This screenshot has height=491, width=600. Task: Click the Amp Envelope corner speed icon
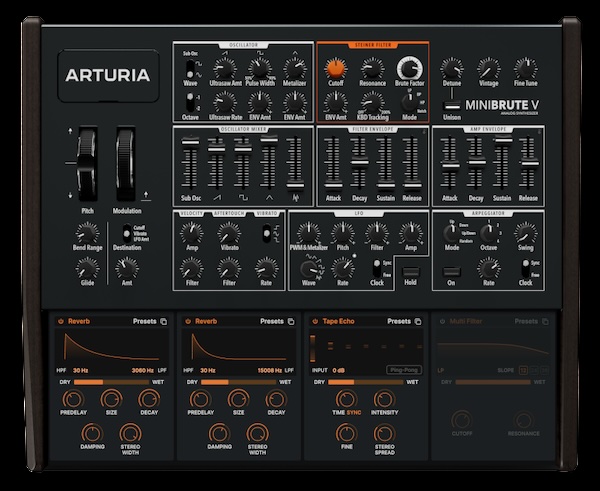point(540,132)
